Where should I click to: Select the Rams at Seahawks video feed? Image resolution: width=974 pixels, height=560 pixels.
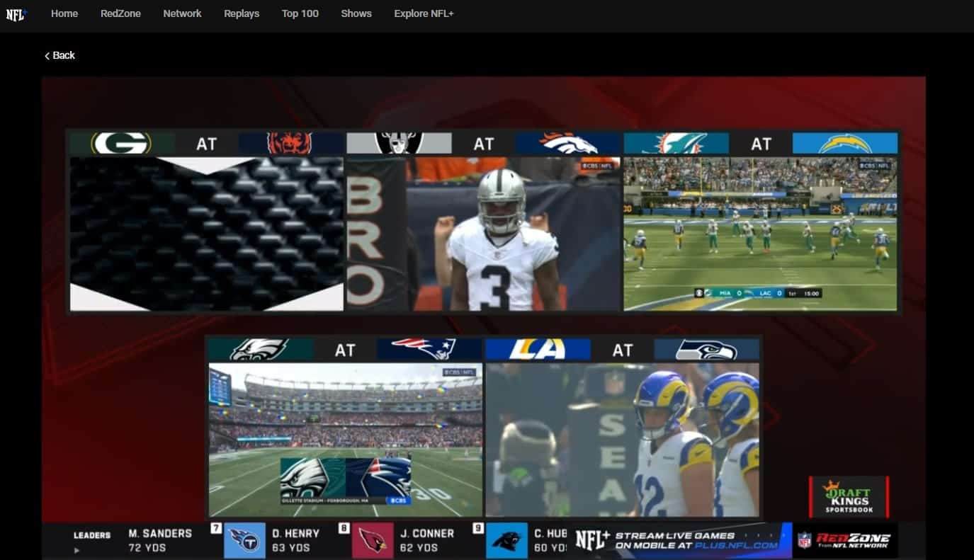click(x=623, y=440)
